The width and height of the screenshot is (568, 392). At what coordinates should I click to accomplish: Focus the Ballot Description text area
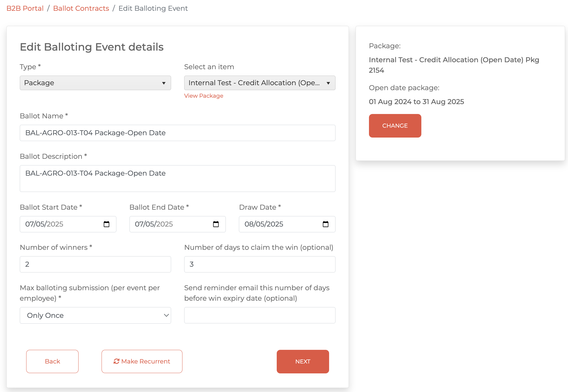pos(177,179)
